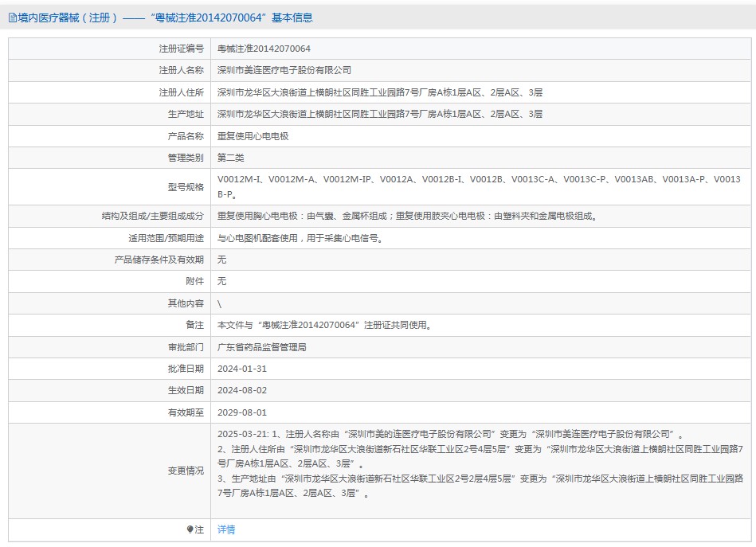The image size is (756, 547).
Task: Click the approval authority 广东省药品监督管理局
Action: coord(262,347)
